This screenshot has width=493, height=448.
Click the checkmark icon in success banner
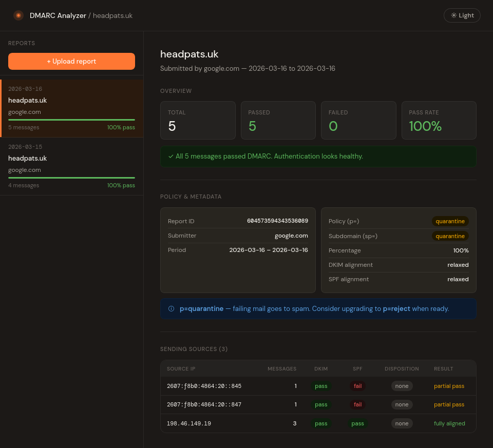pyautogui.click(x=170, y=157)
